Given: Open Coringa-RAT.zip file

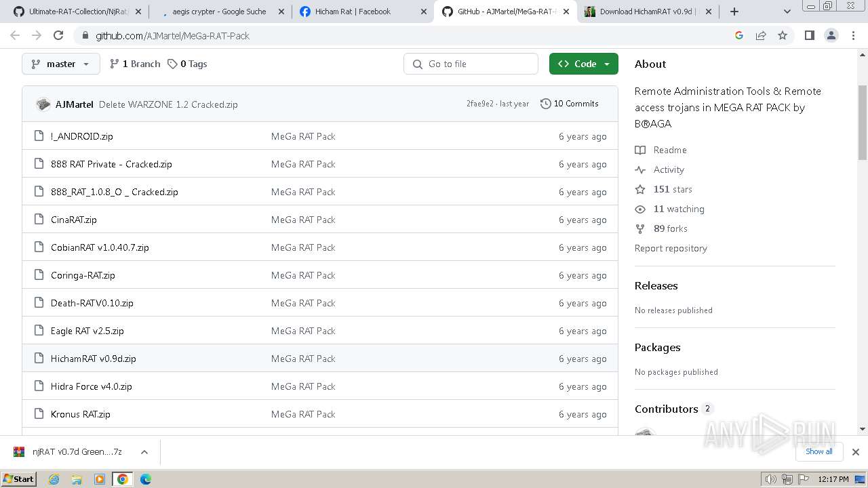Looking at the screenshot, I should click(83, 275).
